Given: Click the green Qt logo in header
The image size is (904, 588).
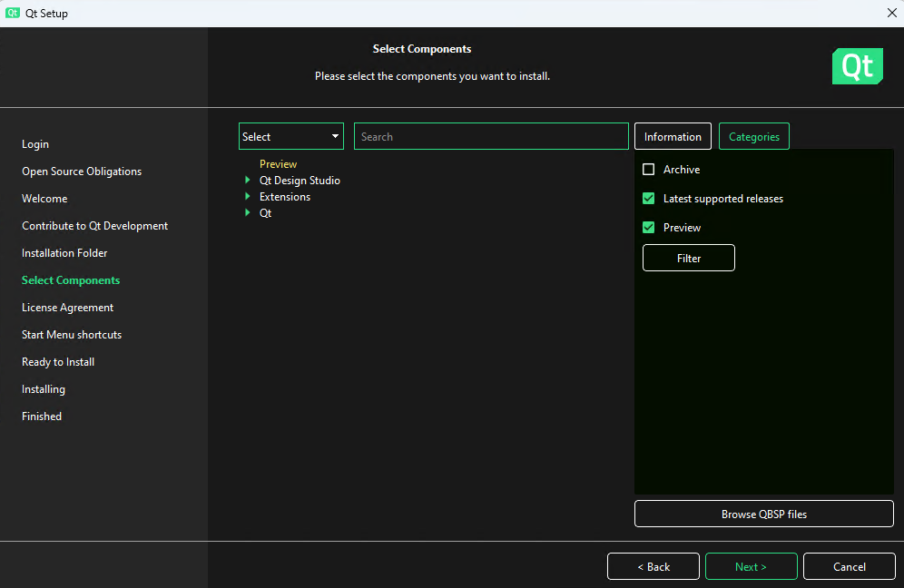Looking at the screenshot, I should click(858, 66).
